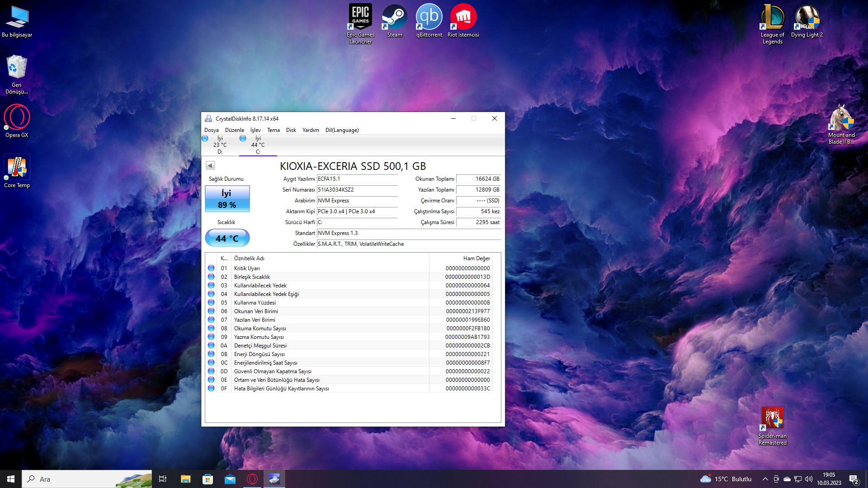Click the Aktarım Kipi PCIe 3.0 x4 field

coord(357,211)
